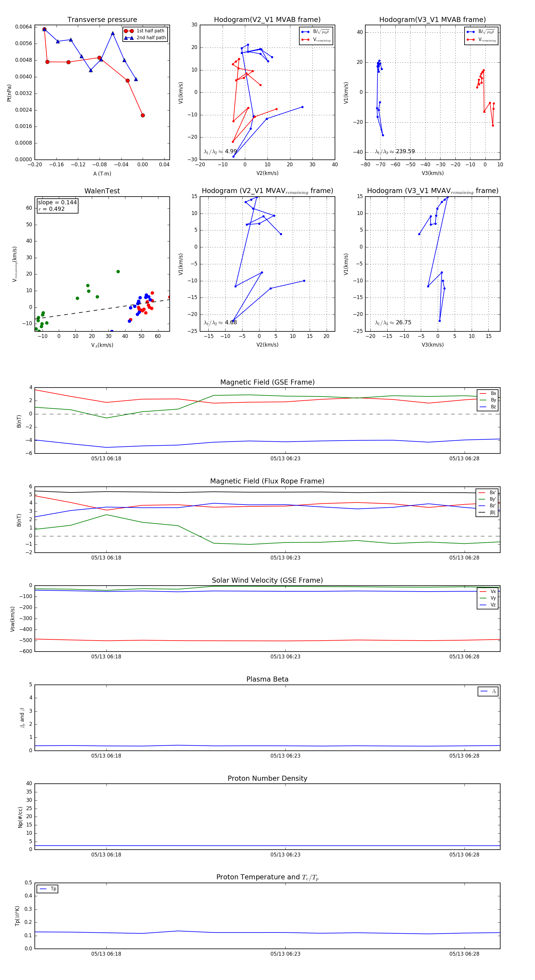Click the "Hodogram (V3_V1 MVAV remaining frame)" title
The height and width of the screenshot is (980, 535).
(x=432, y=191)
